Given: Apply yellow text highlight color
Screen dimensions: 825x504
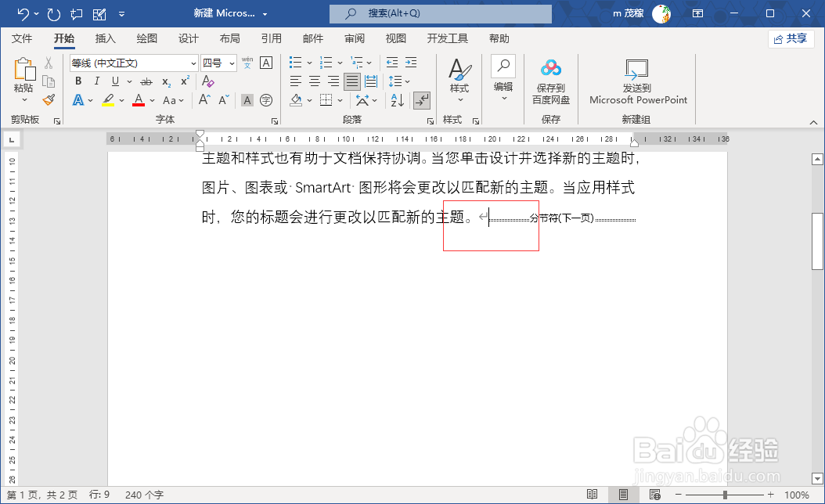Looking at the screenshot, I should point(108,100).
